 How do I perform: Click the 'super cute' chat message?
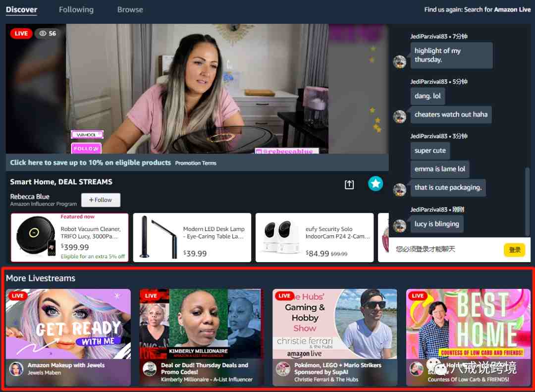point(430,151)
